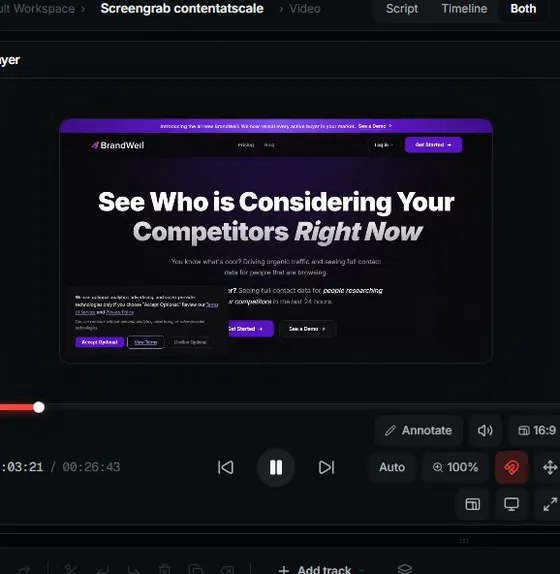Skip to the next clip
This screenshot has height=574, width=560.
326,467
